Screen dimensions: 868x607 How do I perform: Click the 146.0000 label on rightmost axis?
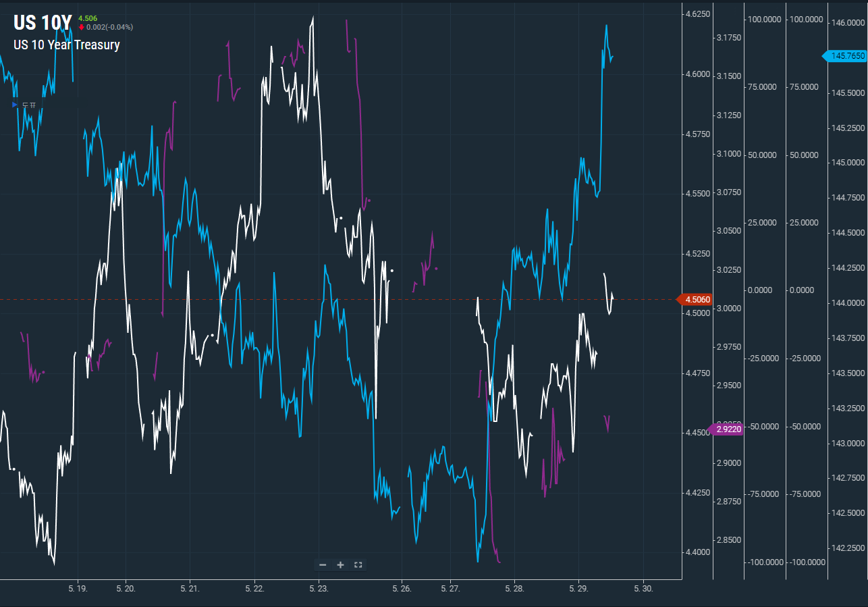point(846,23)
